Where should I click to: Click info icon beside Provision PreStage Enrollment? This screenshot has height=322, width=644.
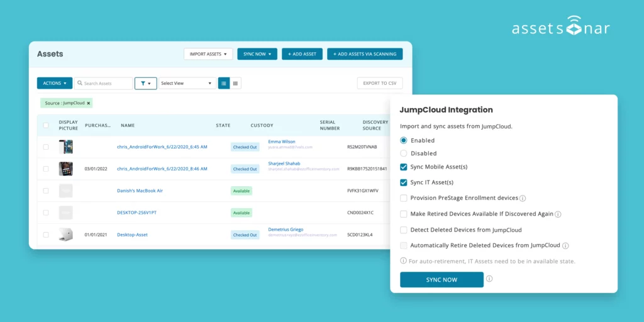[x=523, y=198]
